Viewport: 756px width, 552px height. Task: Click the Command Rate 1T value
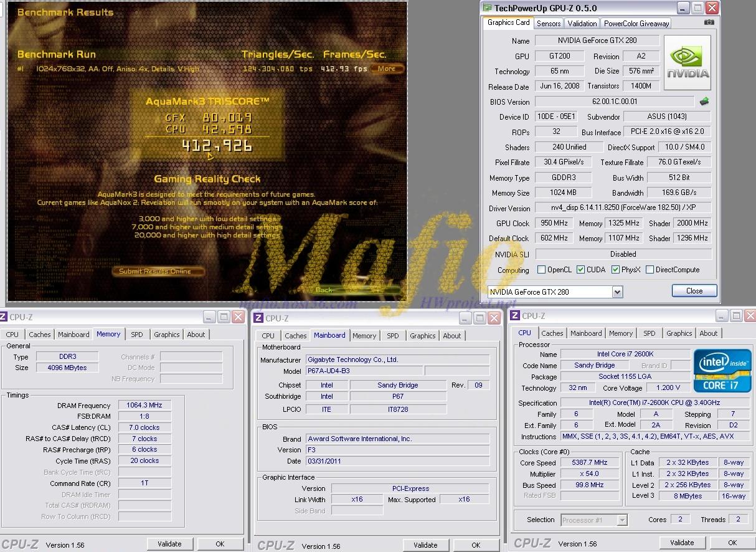point(144,483)
